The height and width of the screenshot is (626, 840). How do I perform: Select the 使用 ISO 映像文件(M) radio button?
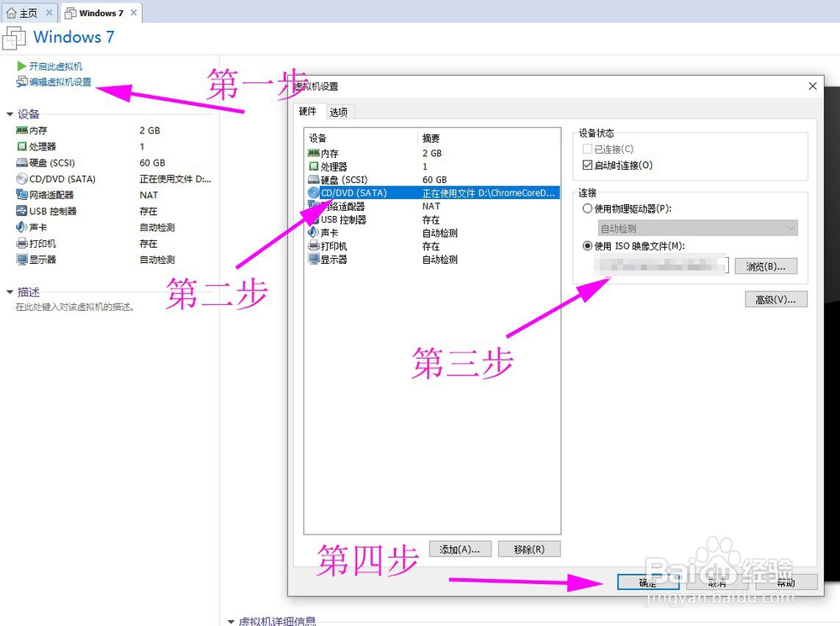click(x=587, y=246)
